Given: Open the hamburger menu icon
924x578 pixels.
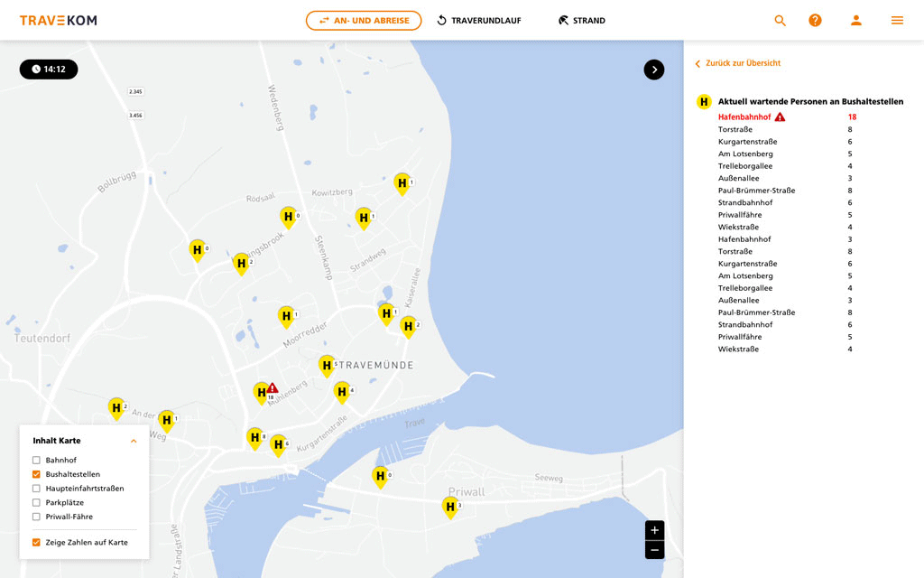Looking at the screenshot, I should click(x=897, y=21).
